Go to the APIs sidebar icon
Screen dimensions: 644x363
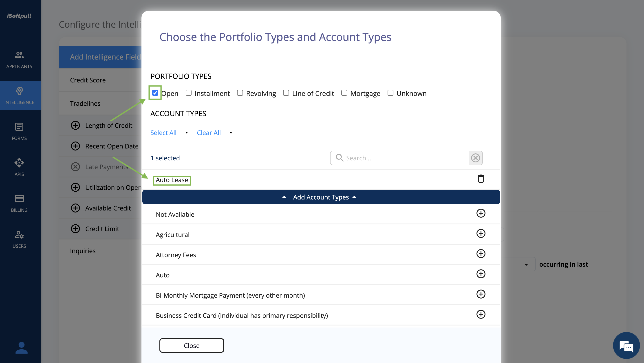tap(19, 167)
